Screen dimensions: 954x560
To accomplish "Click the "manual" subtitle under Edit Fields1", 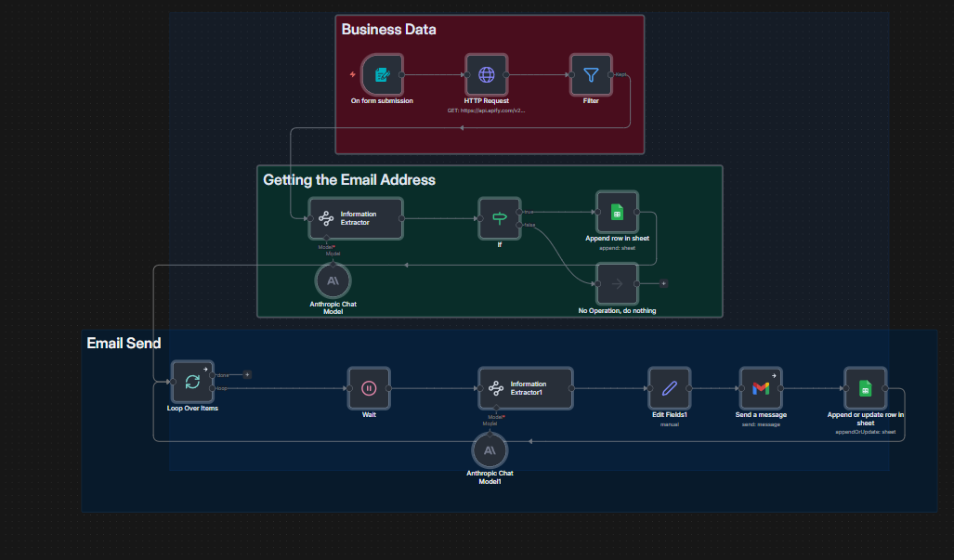I will 669,424.
